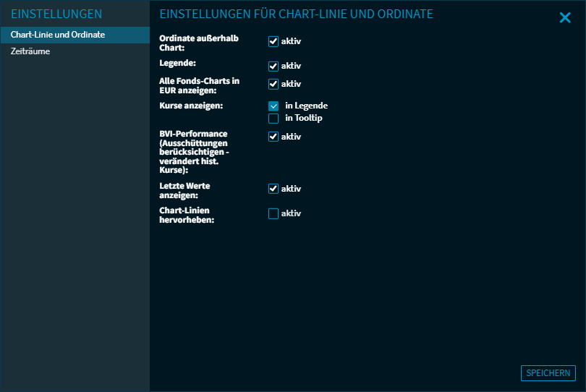Select Chart-Linie und Ordinate in sidebar

[x=58, y=35]
